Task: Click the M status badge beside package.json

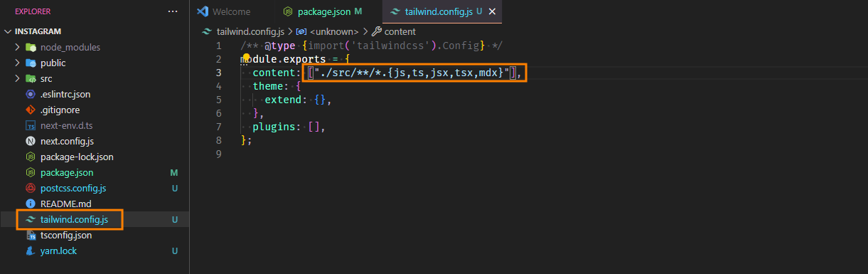Action: click(173, 172)
